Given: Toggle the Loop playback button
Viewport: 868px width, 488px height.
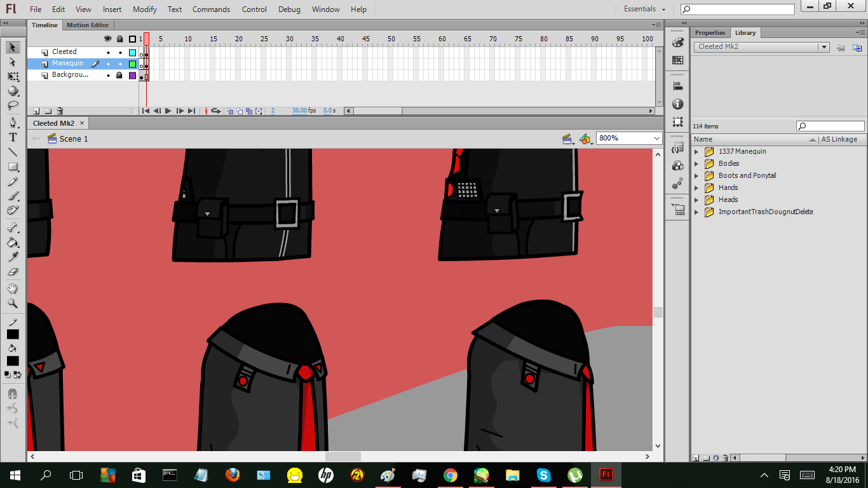Looking at the screenshot, I should point(216,111).
